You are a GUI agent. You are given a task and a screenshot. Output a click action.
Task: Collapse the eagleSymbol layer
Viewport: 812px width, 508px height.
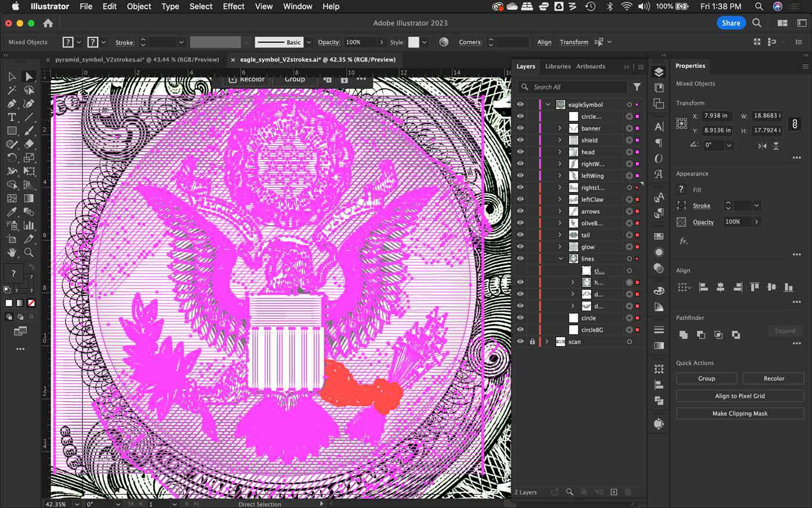(x=548, y=105)
